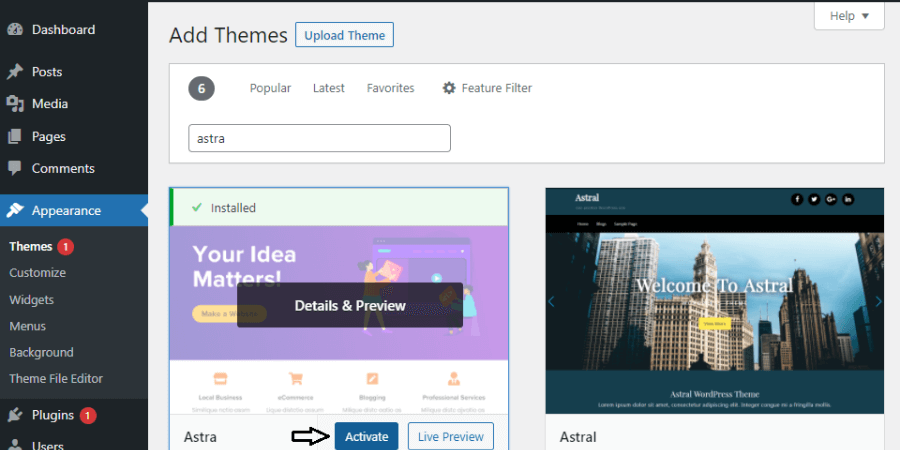This screenshot has width=900, height=450.
Task: Open the Widgets submenu item
Action: click(x=32, y=300)
